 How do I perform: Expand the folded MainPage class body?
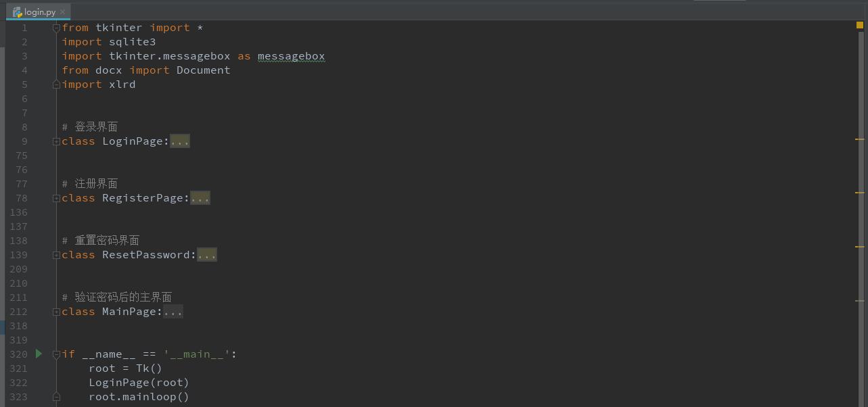click(173, 311)
